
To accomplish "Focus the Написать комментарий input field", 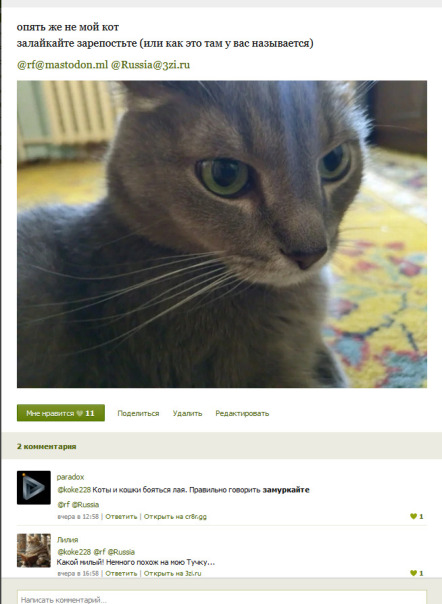I will pyautogui.click(x=222, y=597).
